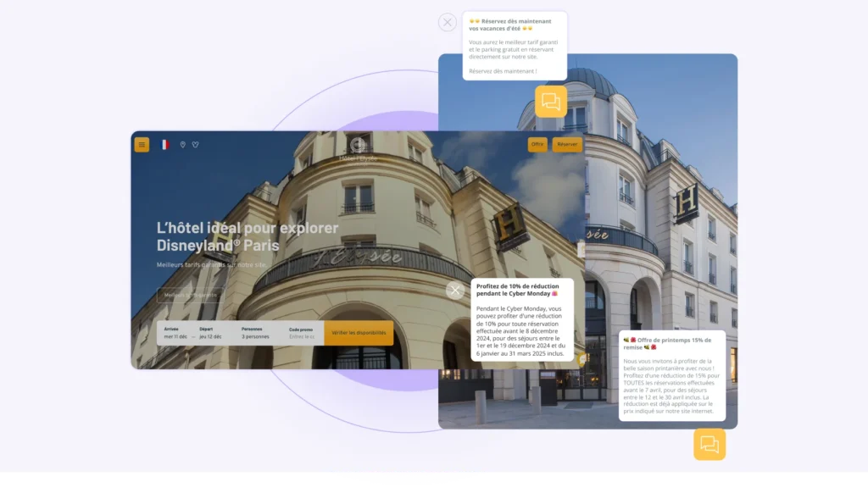Click the map location pin icon
This screenshot has width=868, height=493.
(182, 145)
